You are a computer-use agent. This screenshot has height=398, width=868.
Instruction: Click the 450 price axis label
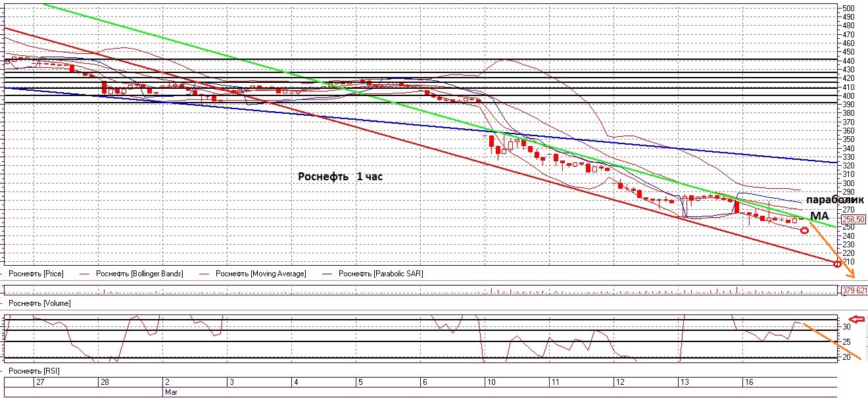(x=848, y=52)
